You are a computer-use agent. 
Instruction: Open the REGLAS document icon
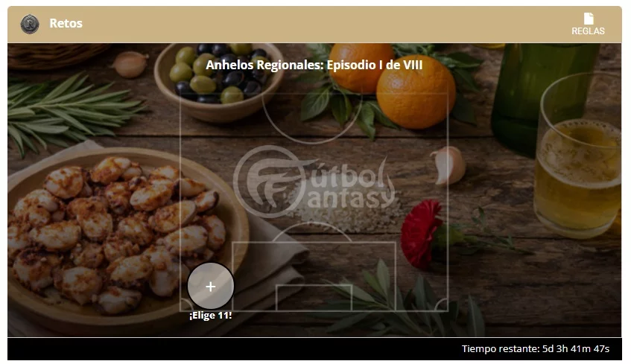(x=589, y=19)
